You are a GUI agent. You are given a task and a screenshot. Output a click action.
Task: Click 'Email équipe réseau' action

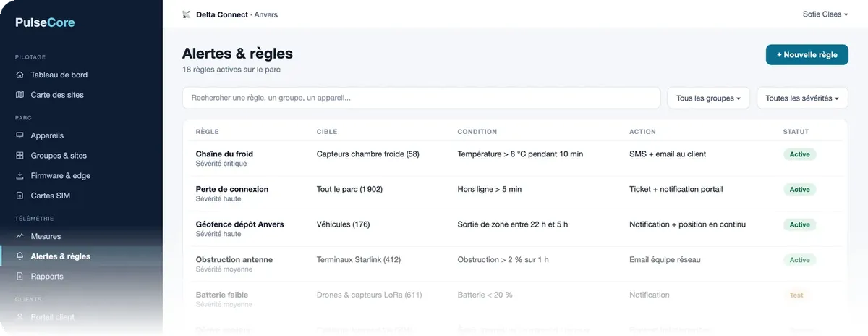coord(665,259)
